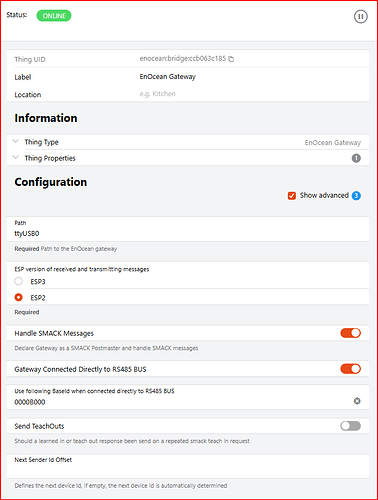Click 'Required Path to the EnOcean gateway' hint
Viewport: 378px width, 500px height.
point(66,249)
